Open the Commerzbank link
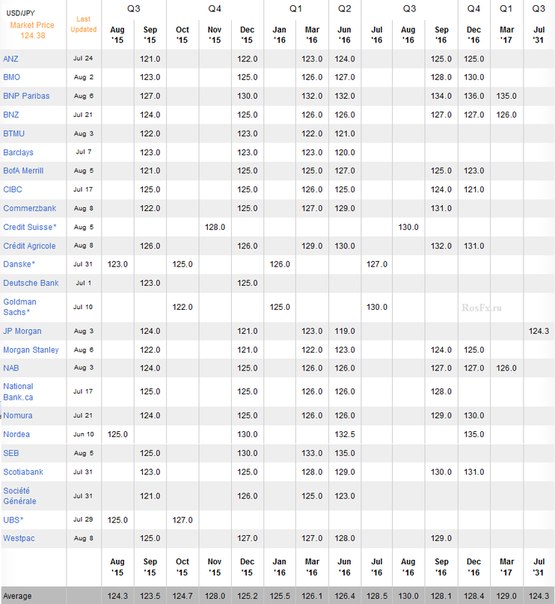This screenshot has height=604, width=555. click(30, 208)
